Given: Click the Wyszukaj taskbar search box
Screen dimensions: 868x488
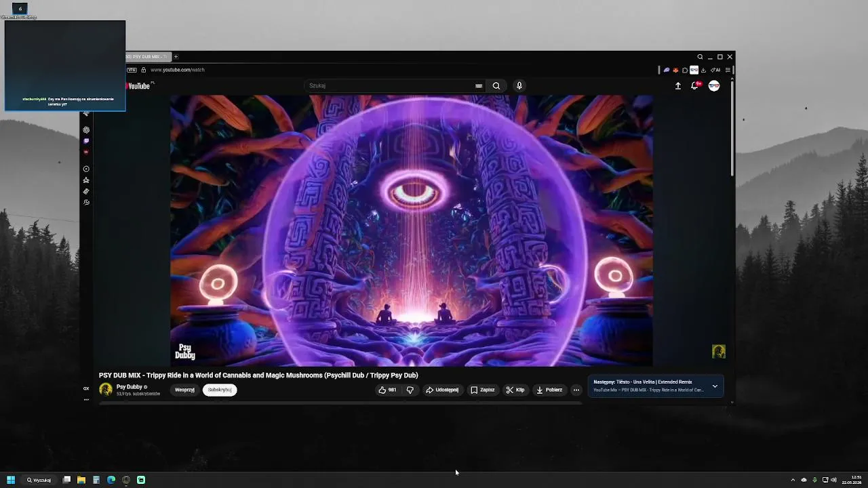Looking at the screenshot, I should tap(39, 480).
